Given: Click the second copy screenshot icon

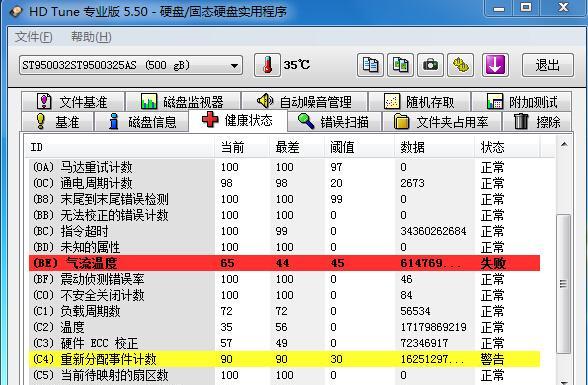Looking at the screenshot, I should point(400,65).
